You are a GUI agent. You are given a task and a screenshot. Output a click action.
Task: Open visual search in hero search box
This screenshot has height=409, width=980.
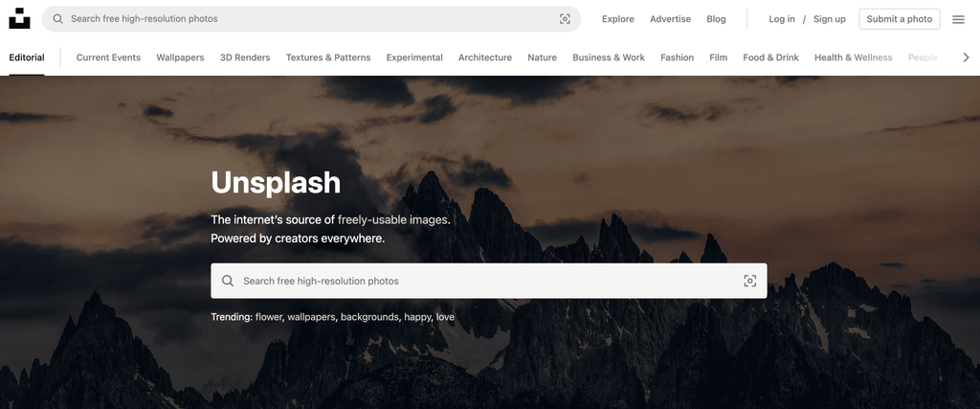750,281
